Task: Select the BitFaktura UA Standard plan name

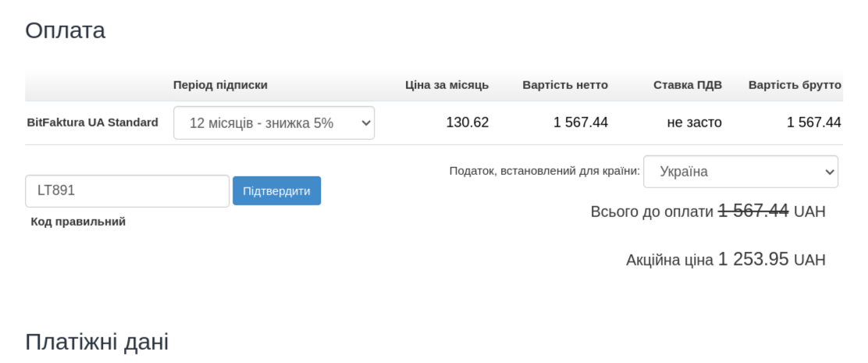Action: [92, 123]
